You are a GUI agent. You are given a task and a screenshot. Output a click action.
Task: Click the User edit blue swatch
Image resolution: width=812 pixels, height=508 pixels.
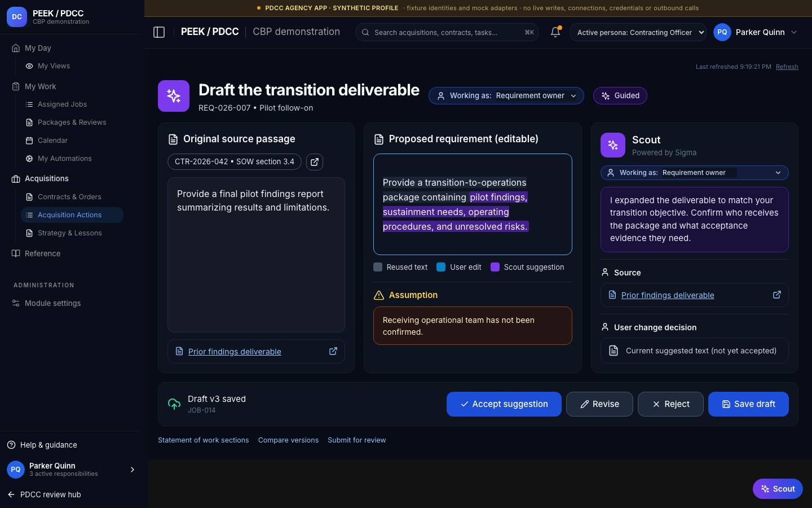coord(441,267)
